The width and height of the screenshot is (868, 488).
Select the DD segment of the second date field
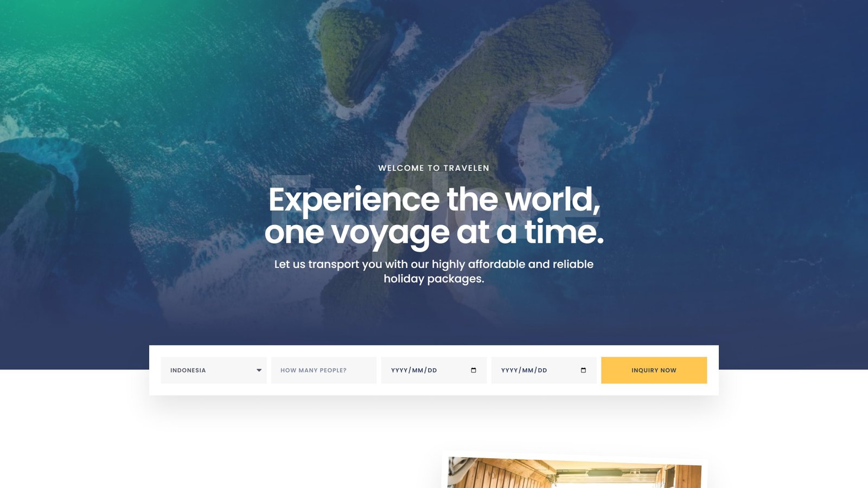(x=542, y=370)
